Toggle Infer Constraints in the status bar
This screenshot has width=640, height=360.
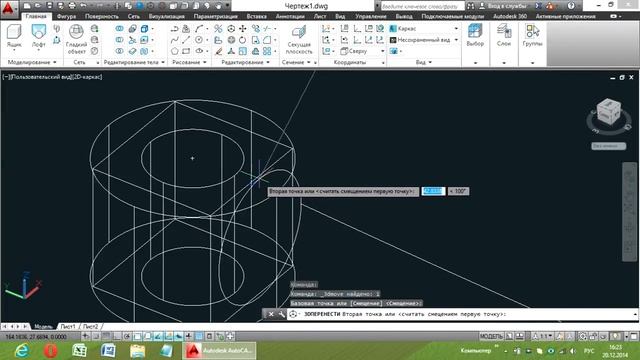pyautogui.click(x=85, y=336)
